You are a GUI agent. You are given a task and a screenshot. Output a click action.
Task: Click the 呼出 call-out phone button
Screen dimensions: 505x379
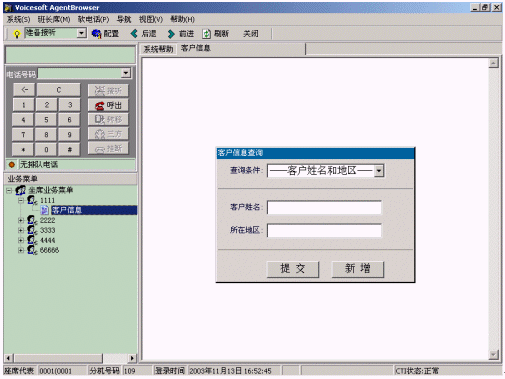point(108,105)
